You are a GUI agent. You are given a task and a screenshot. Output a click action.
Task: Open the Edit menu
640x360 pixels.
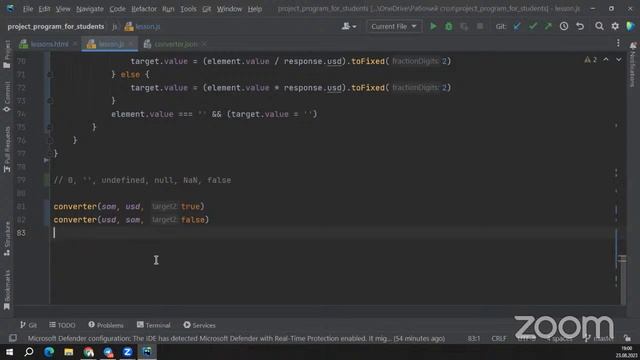coord(44,9)
